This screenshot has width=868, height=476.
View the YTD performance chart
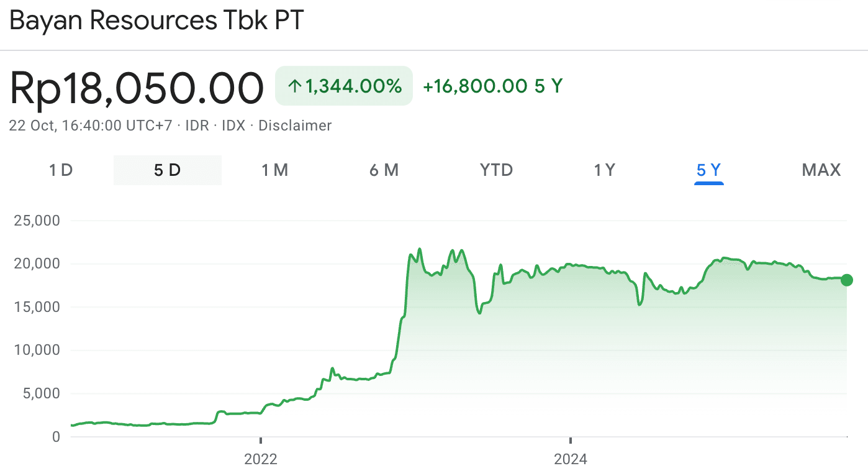click(495, 170)
